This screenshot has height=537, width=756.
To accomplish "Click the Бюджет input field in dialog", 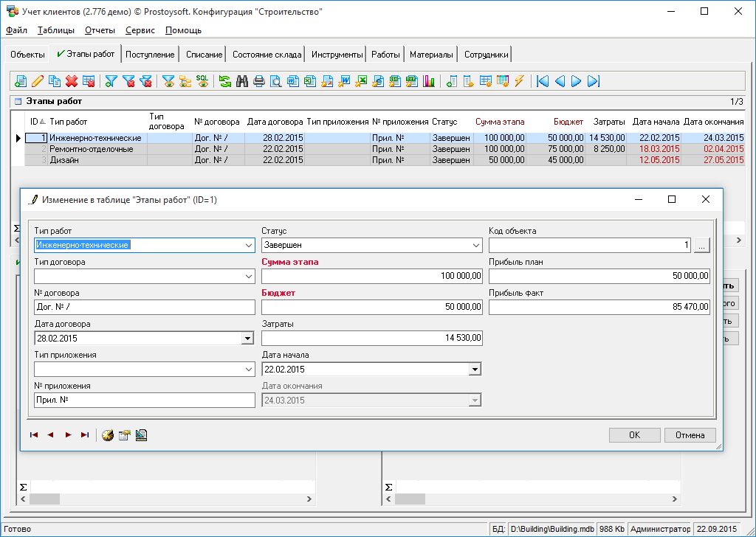I will (x=372, y=307).
